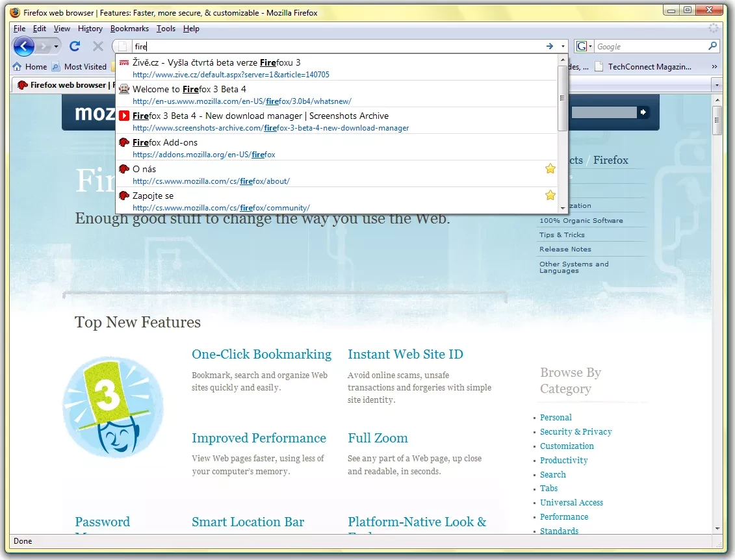This screenshot has width=735, height=560.
Task: Open the Google search engine selector
Action: tap(584, 46)
